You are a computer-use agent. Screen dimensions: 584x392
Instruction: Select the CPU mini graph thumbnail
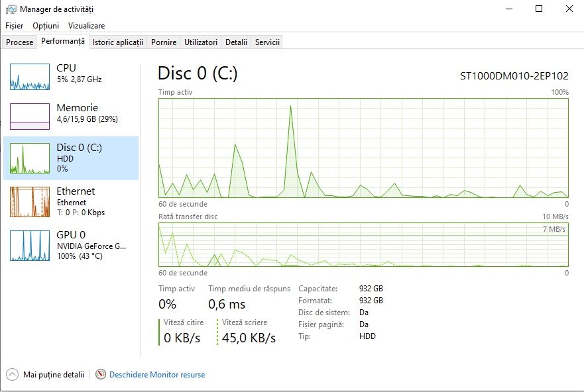[30, 77]
